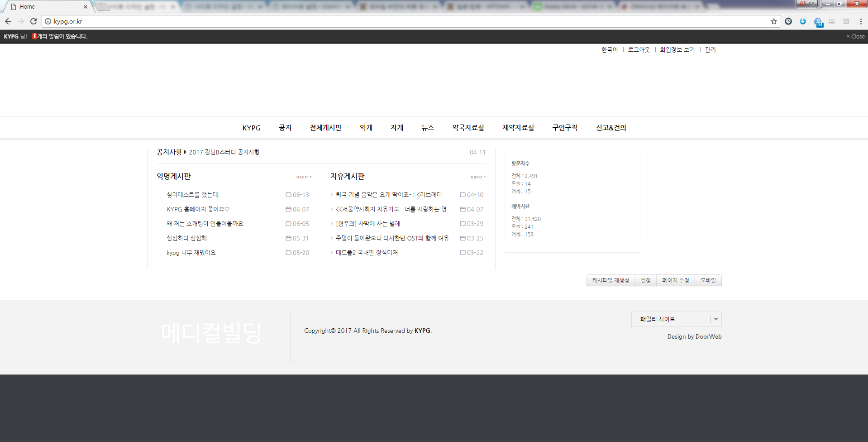Close the Home browser tab
Viewport: 868px width, 442px height.
click(86, 7)
